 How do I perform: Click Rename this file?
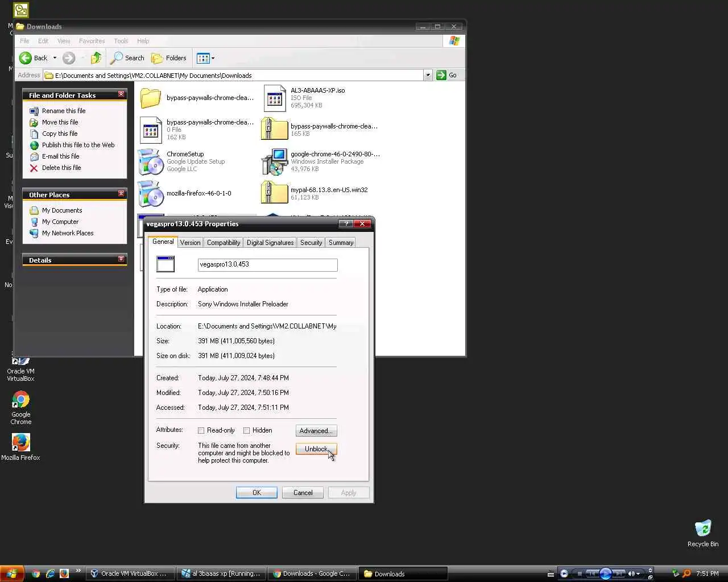(x=64, y=111)
